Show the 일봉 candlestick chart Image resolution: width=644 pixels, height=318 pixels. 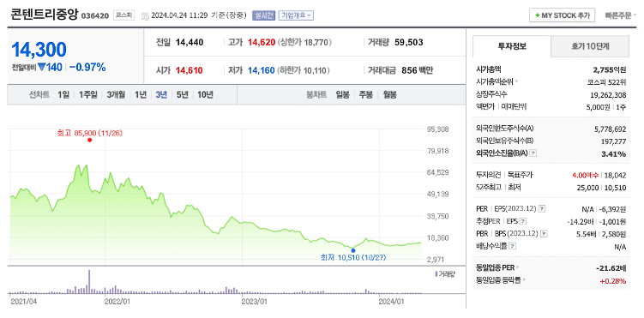(x=342, y=95)
